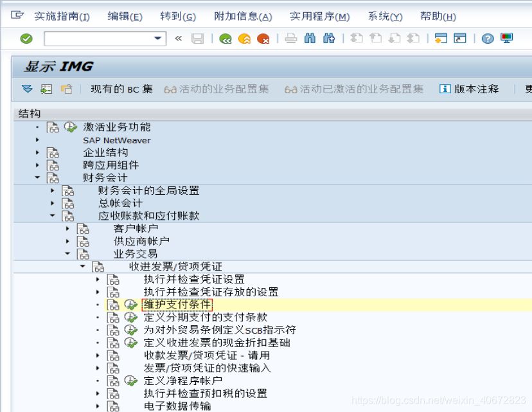Open documentation icon for 企业结构
532x412 pixels.
tap(53, 153)
